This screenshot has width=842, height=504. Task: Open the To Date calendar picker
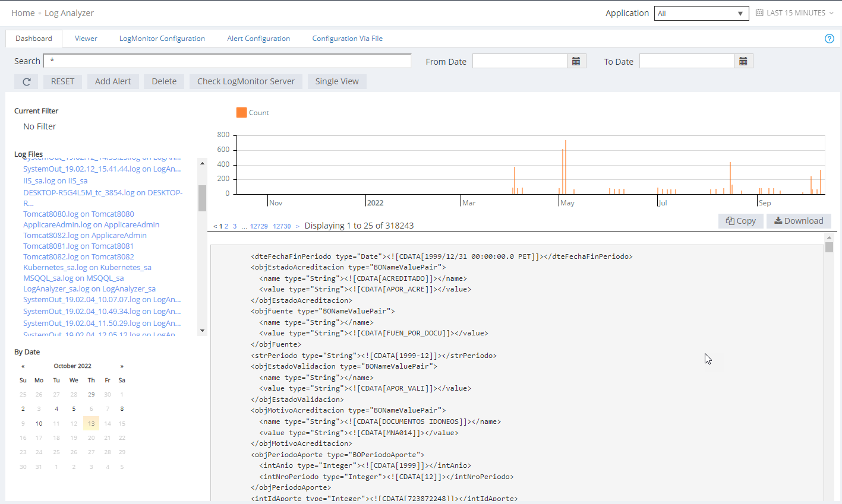click(743, 61)
